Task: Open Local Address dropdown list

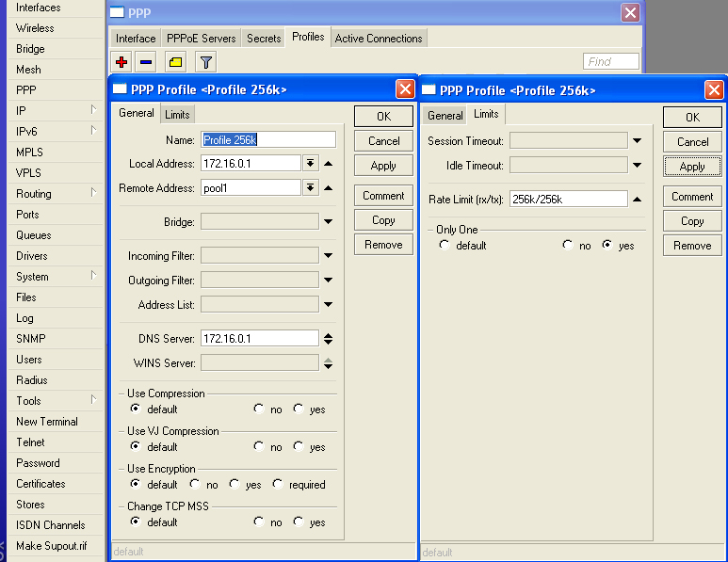Action: click(310, 164)
